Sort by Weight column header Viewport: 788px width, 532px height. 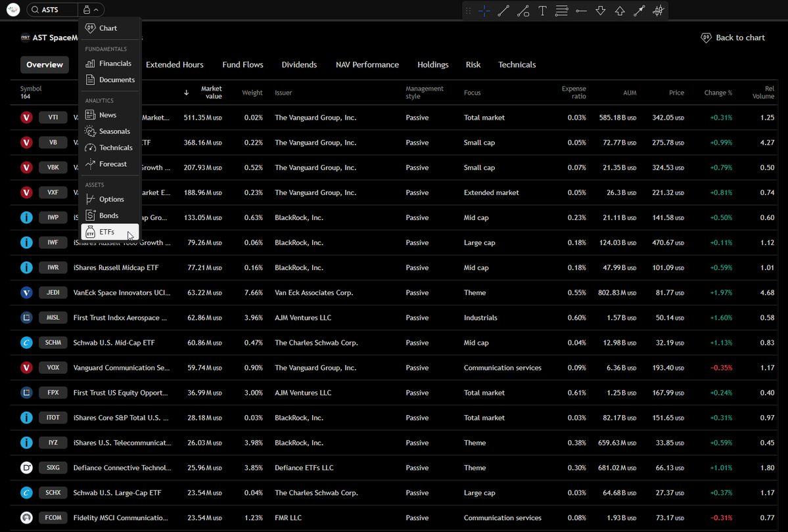(252, 93)
